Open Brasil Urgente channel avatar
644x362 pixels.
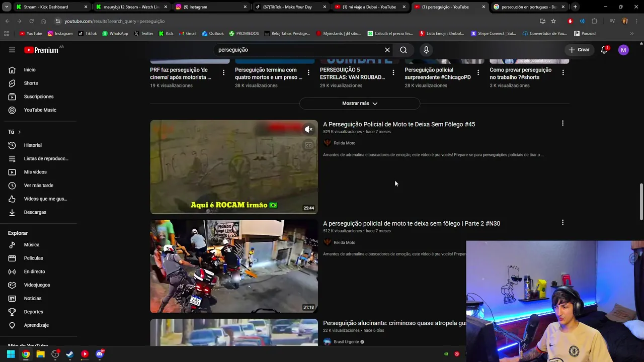(327, 342)
